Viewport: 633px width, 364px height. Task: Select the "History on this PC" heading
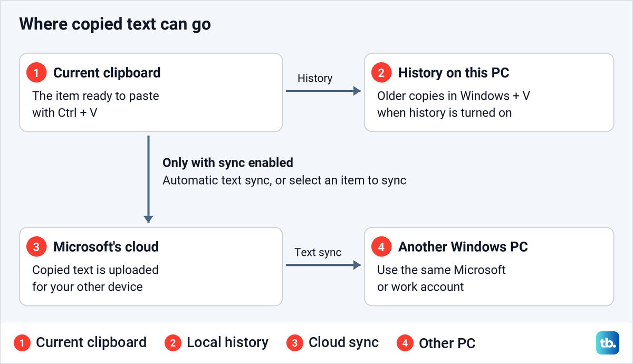[454, 73]
